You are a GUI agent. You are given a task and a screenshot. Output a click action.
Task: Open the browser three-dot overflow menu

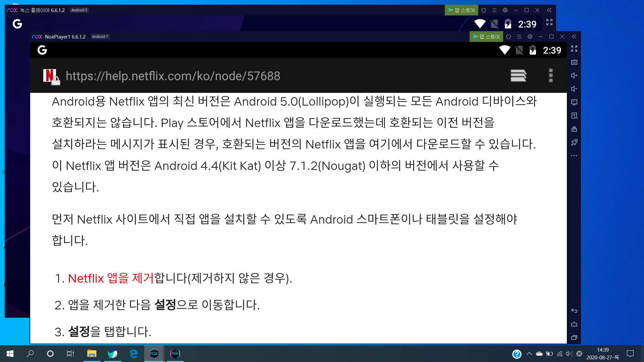tap(550, 76)
